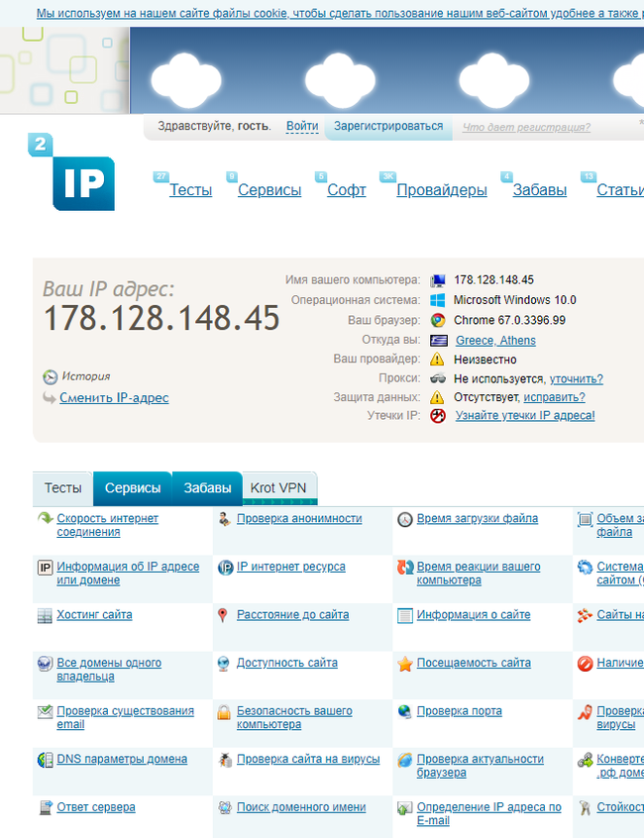
Task: Click the warning icon beside Неизвестно provider
Action: (x=437, y=360)
